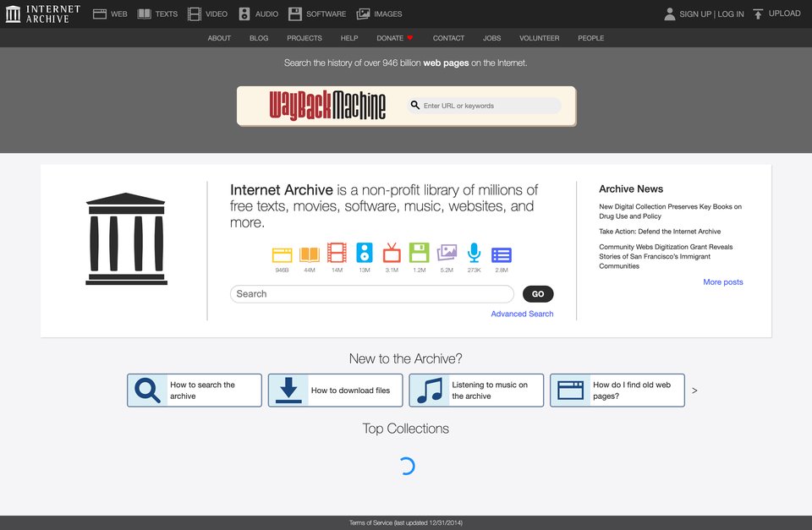Click the UPLOAD label in top bar
The image size is (812, 530).
click(784, 14)
